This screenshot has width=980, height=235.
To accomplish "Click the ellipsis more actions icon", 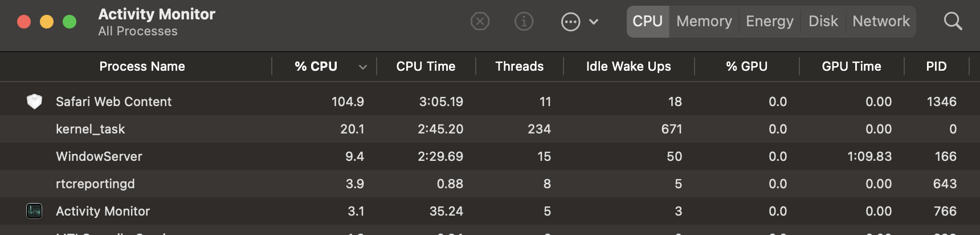I will [570, 22].
